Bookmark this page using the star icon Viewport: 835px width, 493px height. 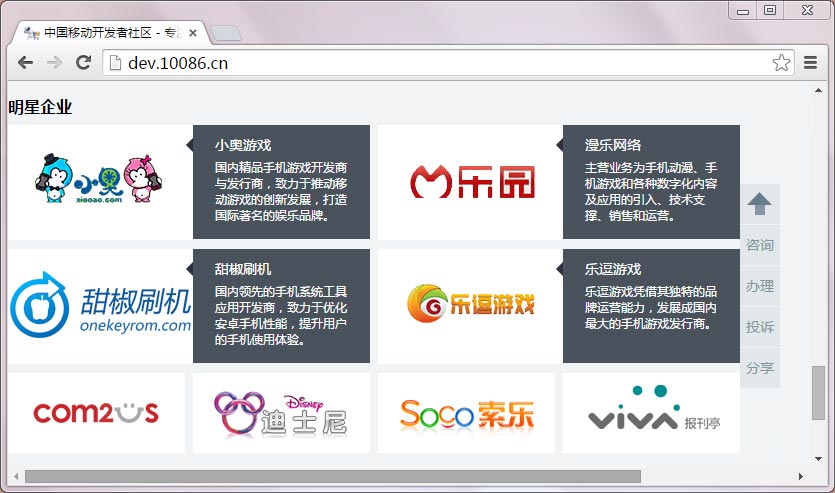[x=781, y=63]
